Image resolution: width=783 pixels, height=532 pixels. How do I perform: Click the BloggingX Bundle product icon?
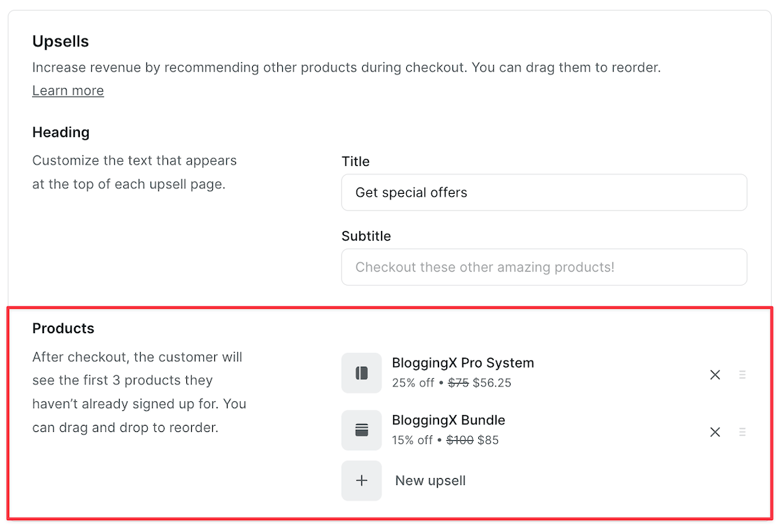coord(361,430)
